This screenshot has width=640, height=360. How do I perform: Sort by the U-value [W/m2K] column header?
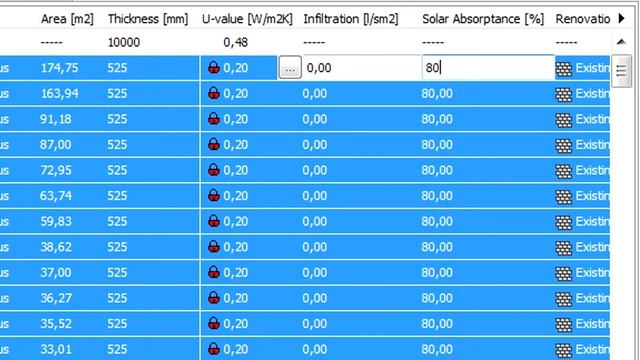pos(247,19)
